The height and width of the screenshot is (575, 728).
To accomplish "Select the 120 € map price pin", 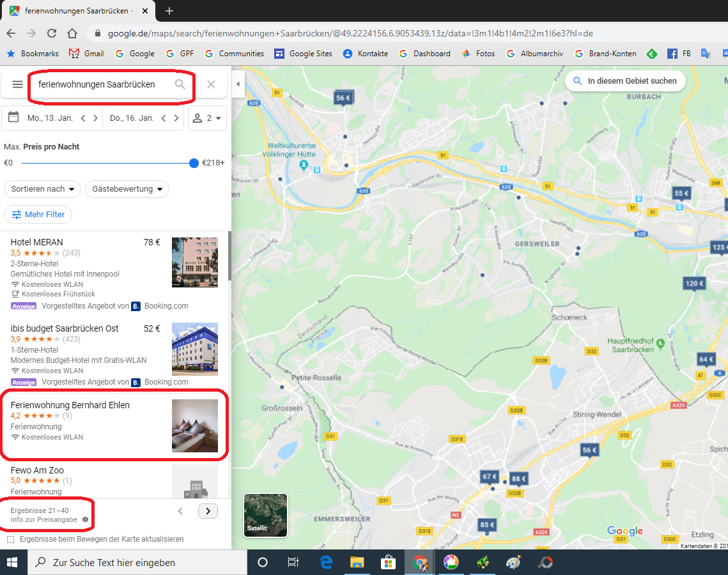I will pos(695,283).
